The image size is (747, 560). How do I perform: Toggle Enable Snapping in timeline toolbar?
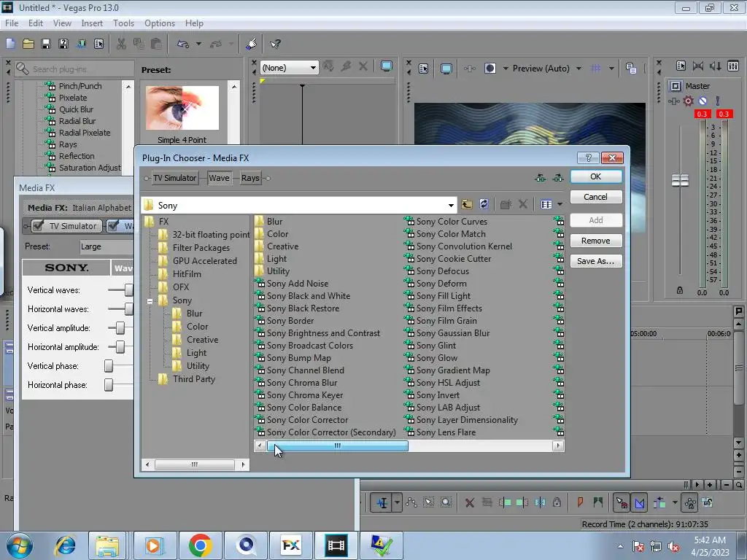(x=622, y=502)
